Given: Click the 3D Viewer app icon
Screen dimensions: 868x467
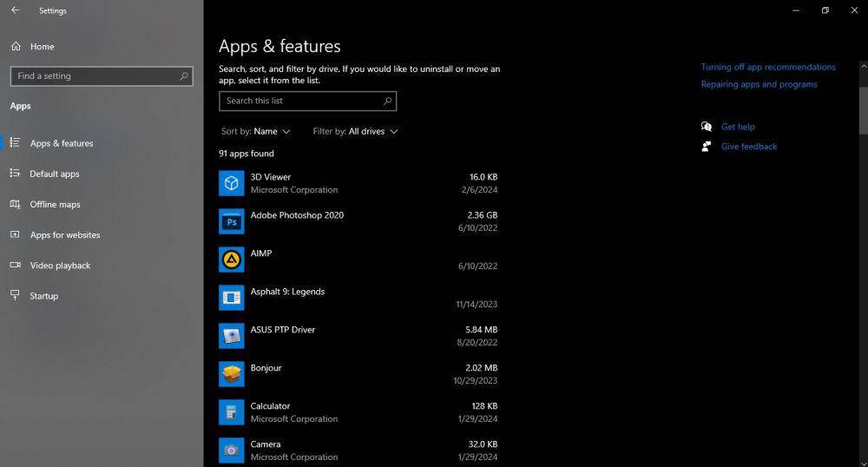Looking at the screenshot, I should coord(232,183).
